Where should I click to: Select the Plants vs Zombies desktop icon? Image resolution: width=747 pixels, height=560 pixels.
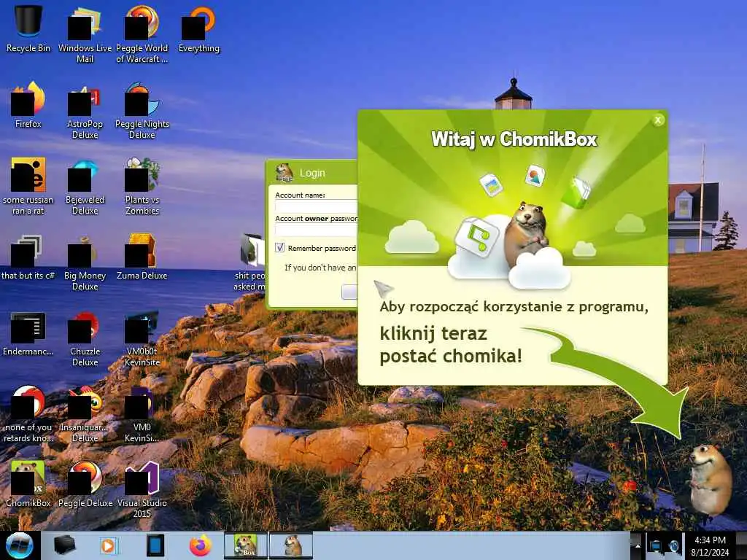pyautogui.click(x=142, y=186)
